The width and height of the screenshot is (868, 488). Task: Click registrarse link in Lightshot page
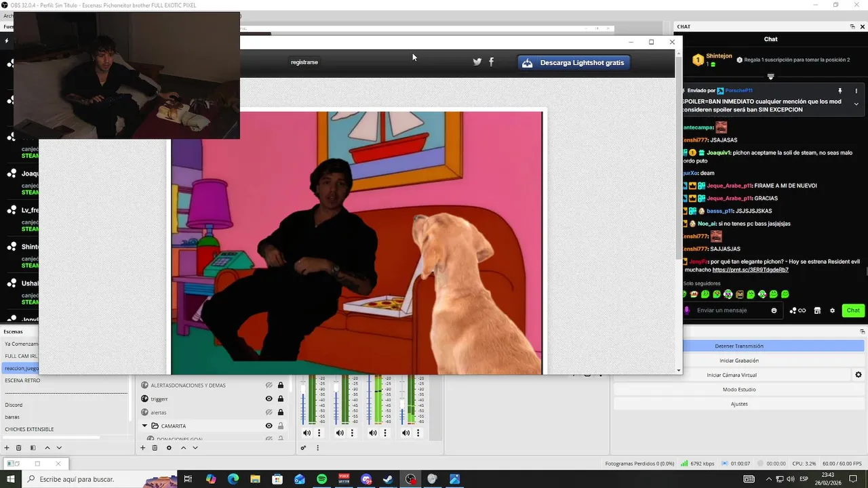(304, 62)
